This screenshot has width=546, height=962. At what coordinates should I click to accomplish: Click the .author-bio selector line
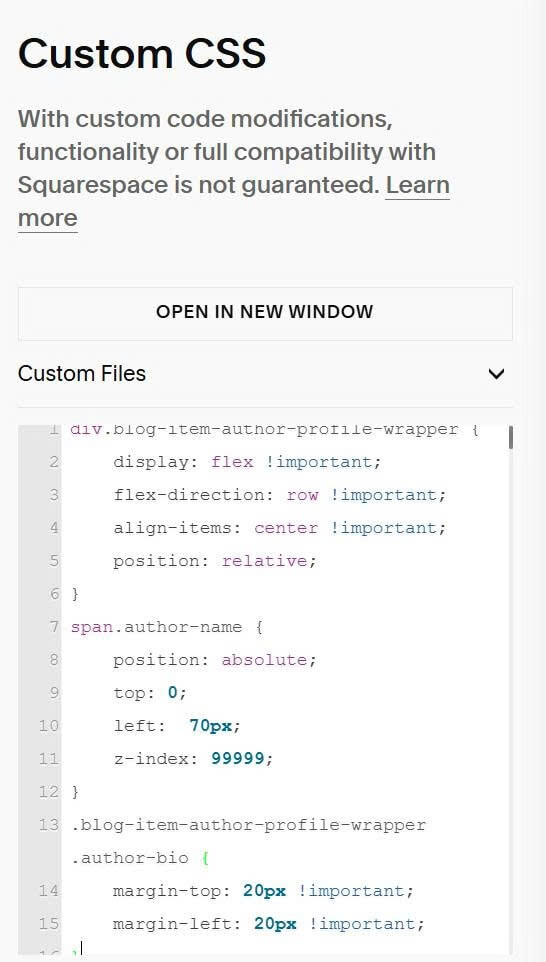click(129, 858)
